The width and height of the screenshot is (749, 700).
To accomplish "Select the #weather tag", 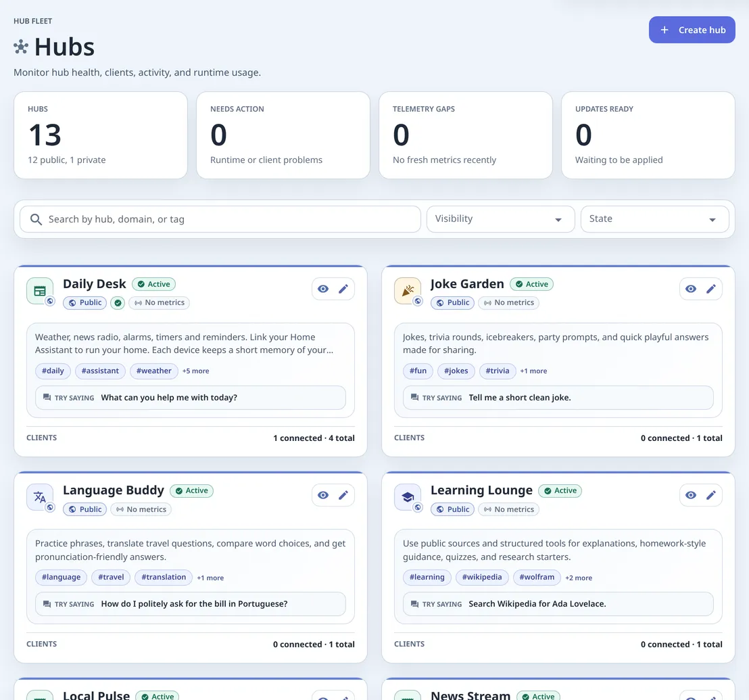I will pos(154,371).
